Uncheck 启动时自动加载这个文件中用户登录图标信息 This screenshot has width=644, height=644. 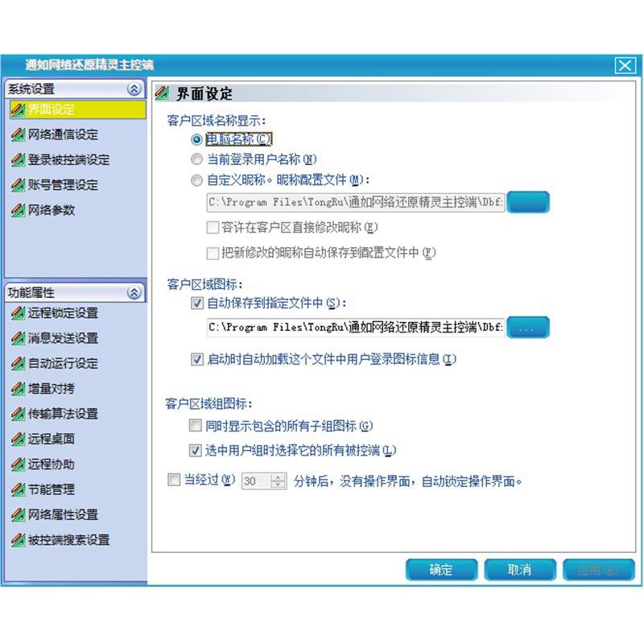tap(195, 360)
